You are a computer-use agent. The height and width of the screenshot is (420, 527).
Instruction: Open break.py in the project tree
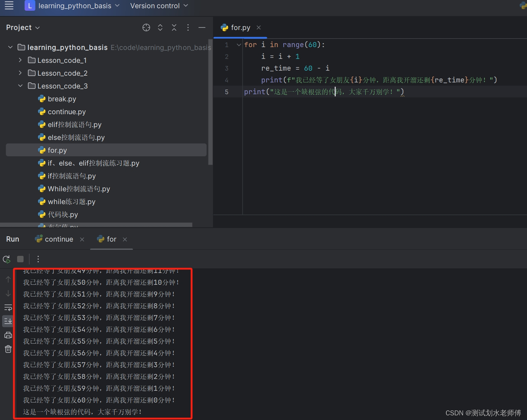[62, 99]
